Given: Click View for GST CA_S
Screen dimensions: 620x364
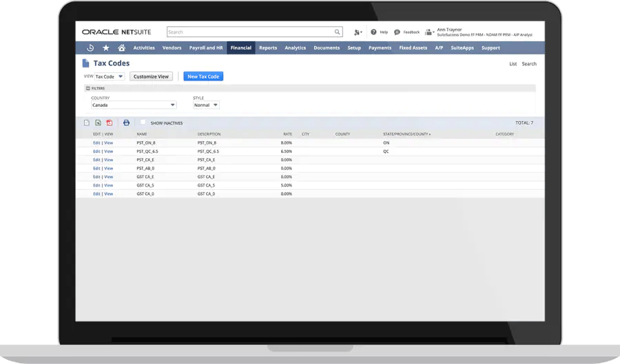Looking at the screenshot, I should coord(109,185).
